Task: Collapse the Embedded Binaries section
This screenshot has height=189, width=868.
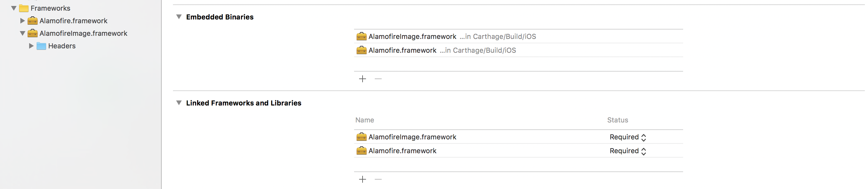Action: (179, 17)
